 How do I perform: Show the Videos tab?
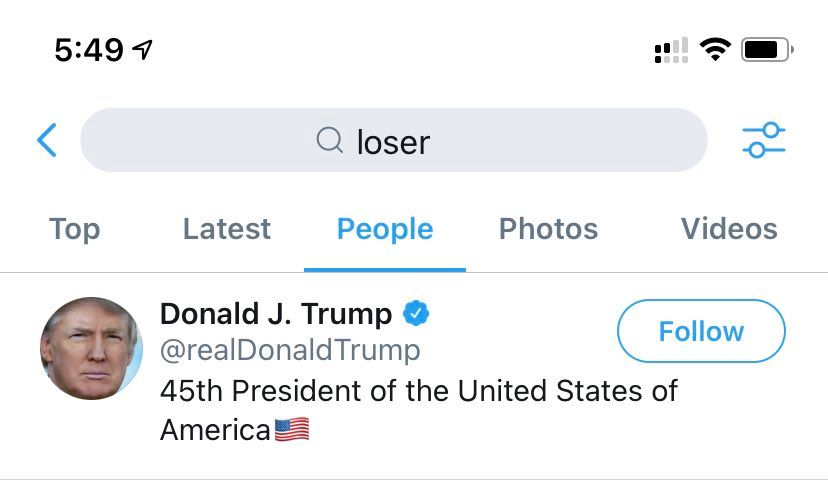point(729,229)
